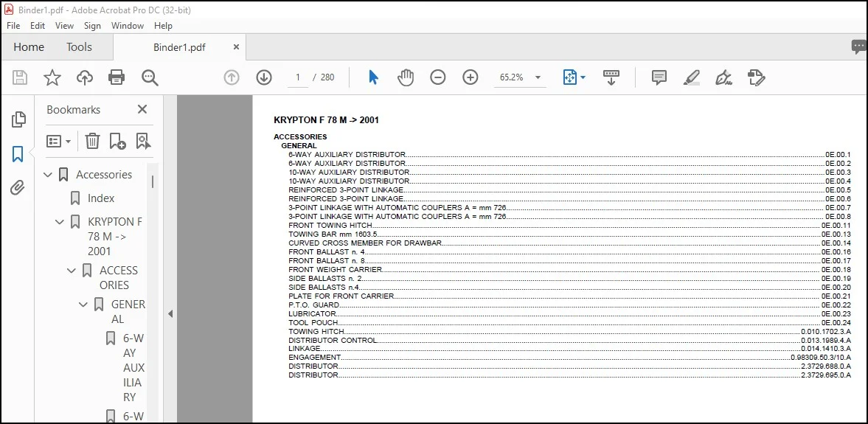
Task: Select the highlight text pen tool
Action: click(692, 77)
